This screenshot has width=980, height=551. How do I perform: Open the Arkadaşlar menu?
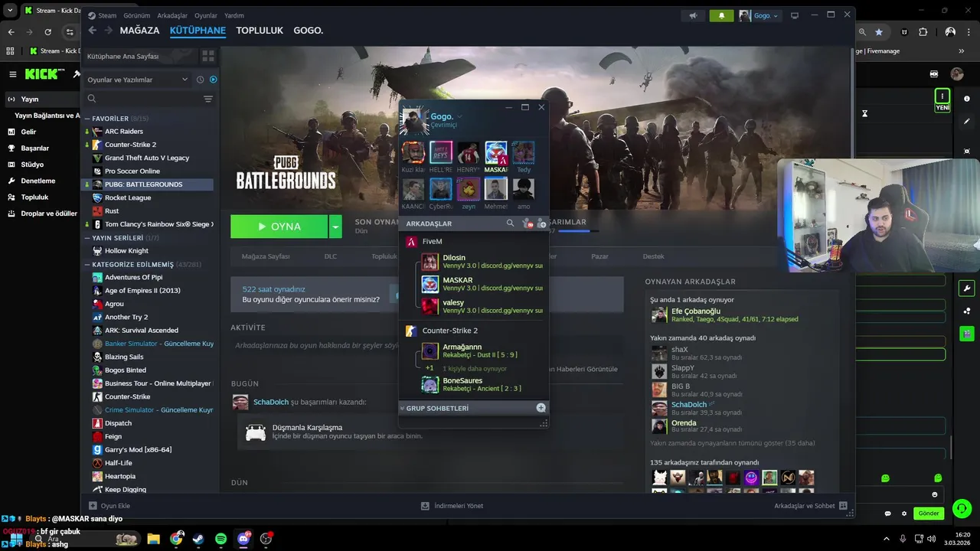tap(172, 15)
